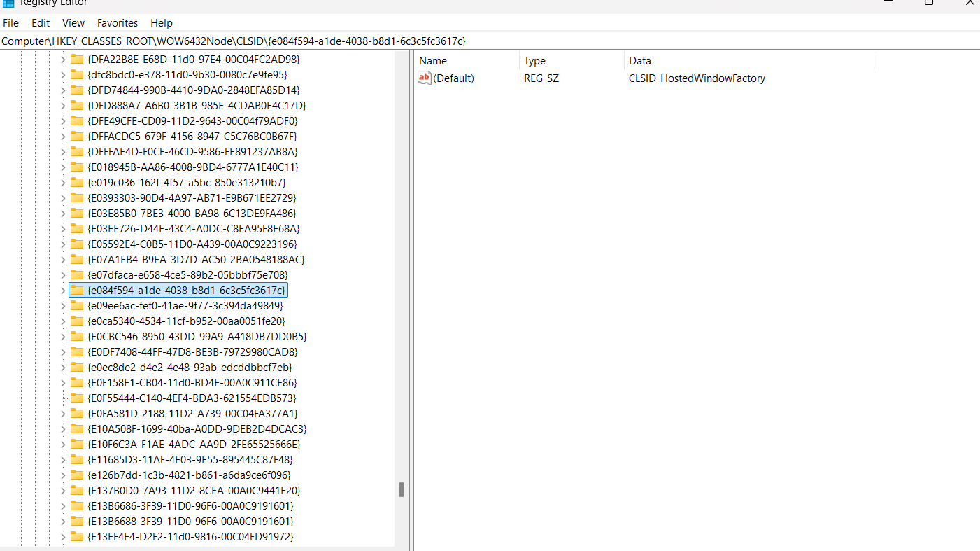Click the folder icon for {DFA22B8E-E68D-11d0-97E4-00C04FC2AD98}
This screenshot has width=980, height=551.
[x=77, y=59]
